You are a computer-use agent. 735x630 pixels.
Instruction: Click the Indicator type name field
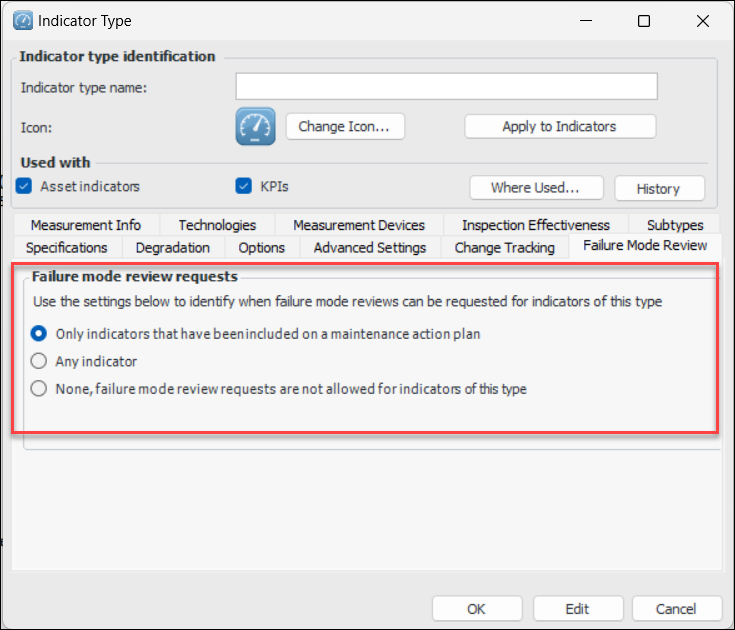(x=446, y=87)
